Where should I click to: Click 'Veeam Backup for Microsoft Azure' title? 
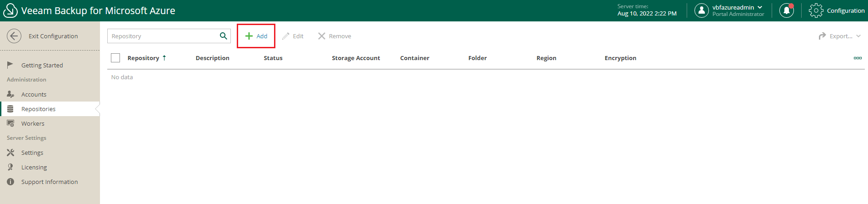98,10
